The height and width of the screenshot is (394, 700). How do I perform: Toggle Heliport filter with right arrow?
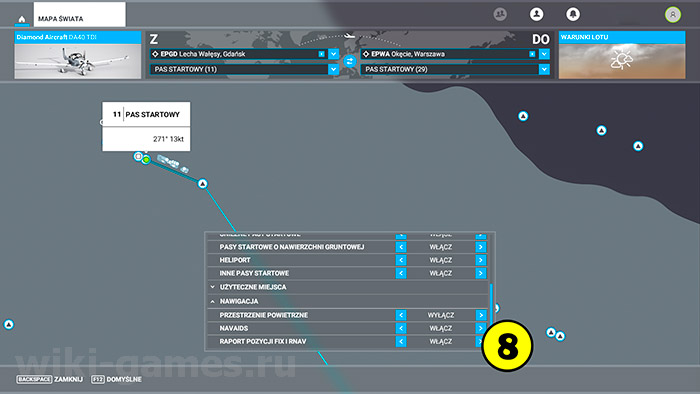481,260
